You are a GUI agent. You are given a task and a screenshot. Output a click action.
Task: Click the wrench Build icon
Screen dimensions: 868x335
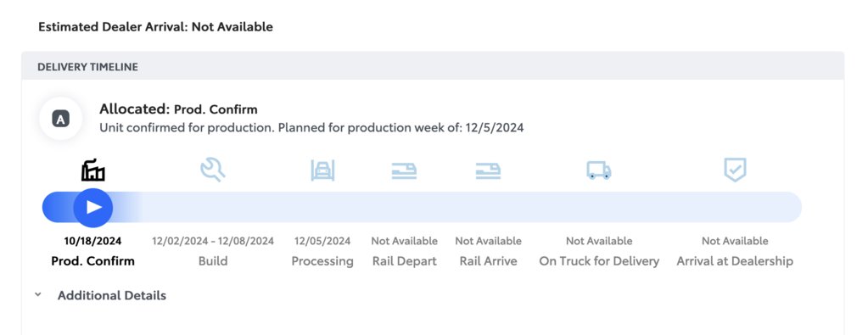point(213,170)
